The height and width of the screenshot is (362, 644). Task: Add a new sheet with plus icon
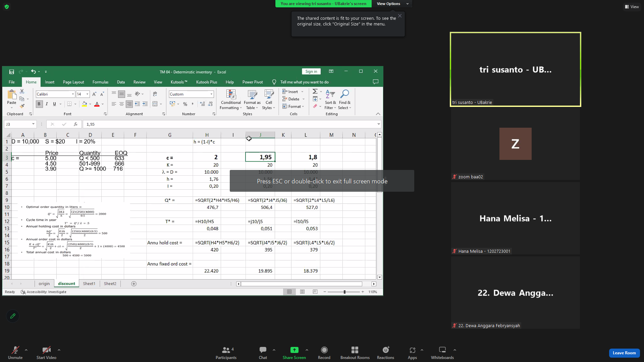(x=134, y=284)
